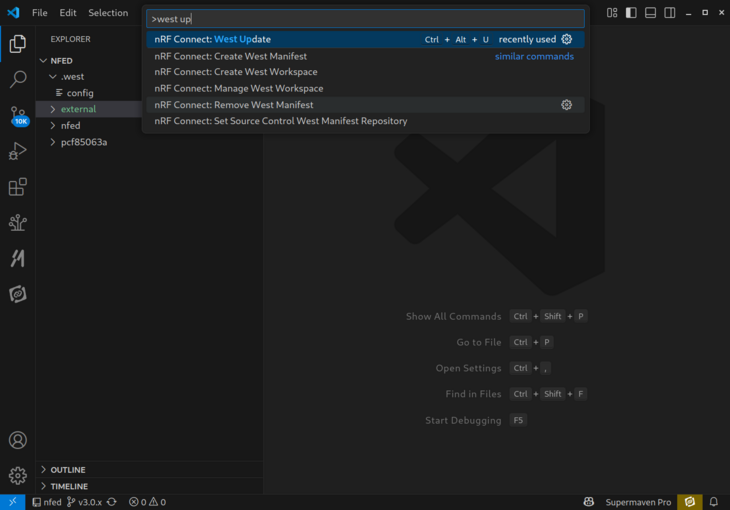Switch branch via v3.0.x status item
730x510 pixels.
point(84,502)
